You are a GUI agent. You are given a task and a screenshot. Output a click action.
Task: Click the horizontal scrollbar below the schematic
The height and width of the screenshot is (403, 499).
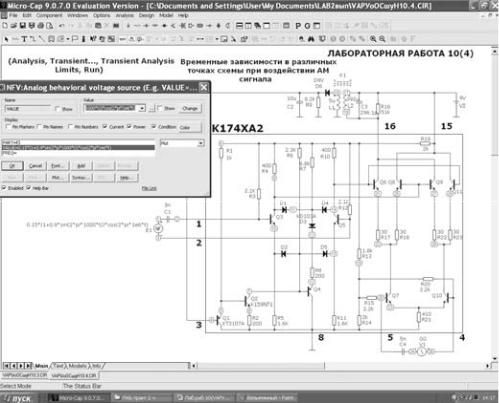click(342, 366)
